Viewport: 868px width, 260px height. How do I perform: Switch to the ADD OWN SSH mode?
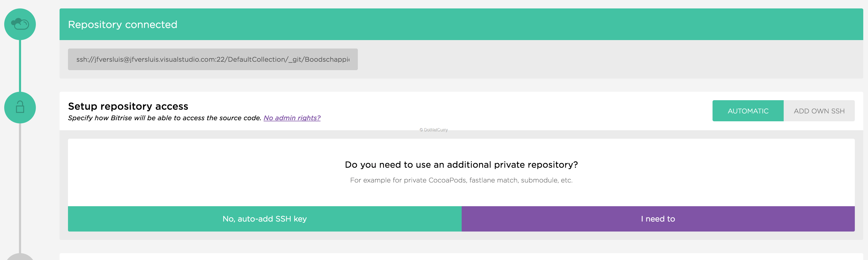(x=819, y=111)
